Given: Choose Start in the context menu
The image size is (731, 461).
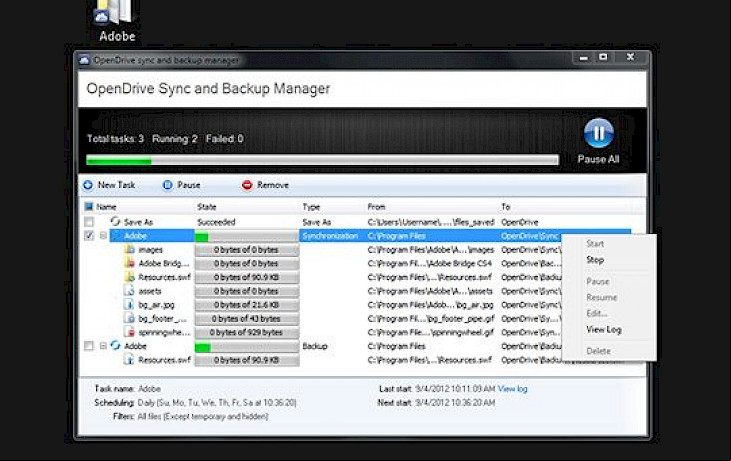Looking at the screenshot, I should click(595, 244).
